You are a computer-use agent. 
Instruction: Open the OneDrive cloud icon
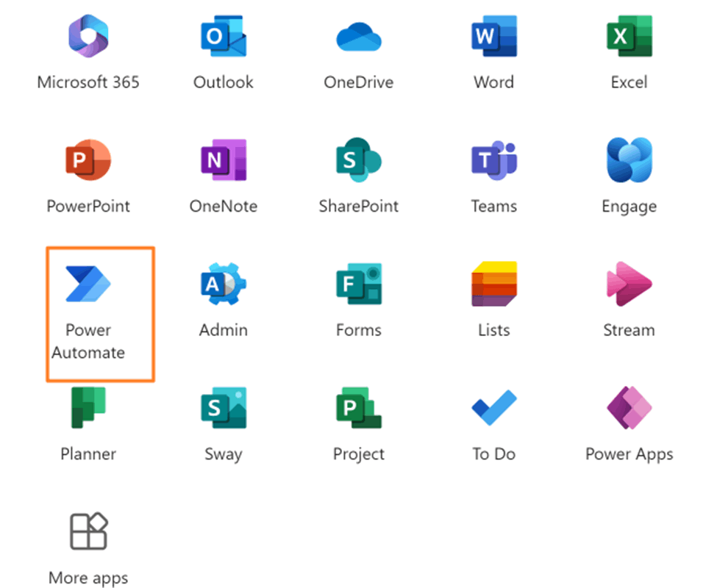coord(359,37)
